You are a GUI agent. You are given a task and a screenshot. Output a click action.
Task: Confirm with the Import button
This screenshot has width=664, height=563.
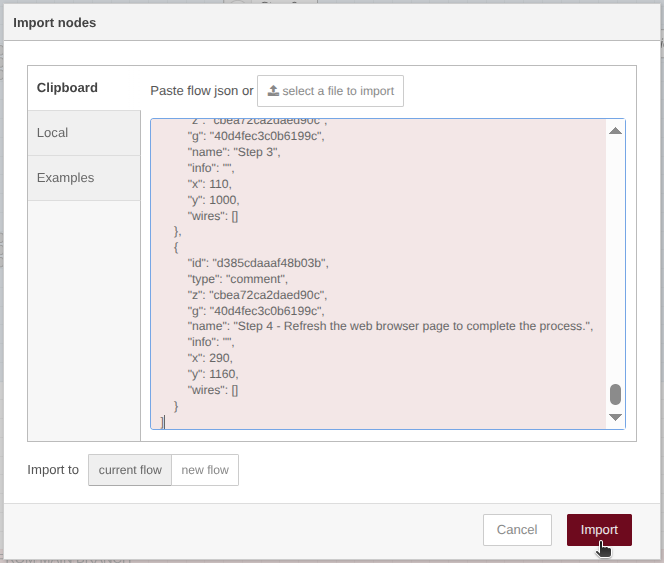tap(599, 530)
